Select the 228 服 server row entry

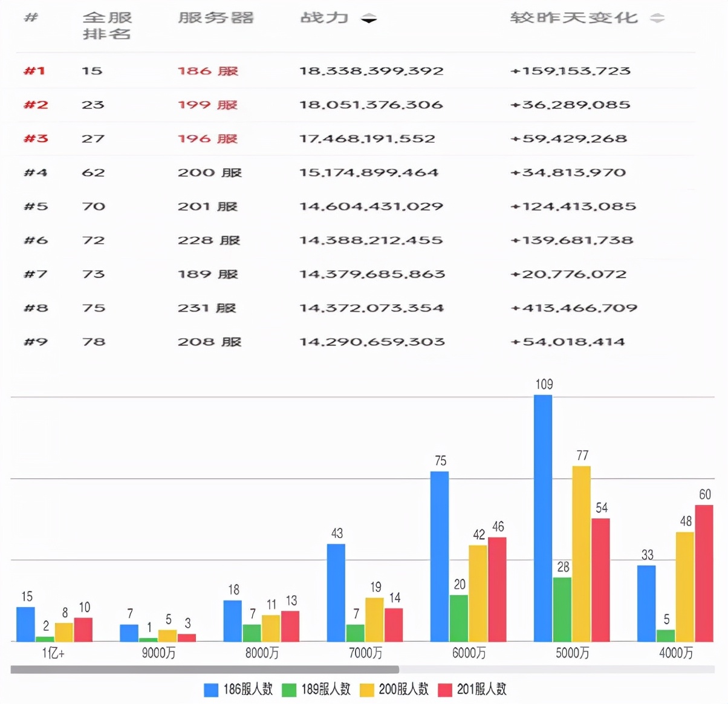point(209,240)
